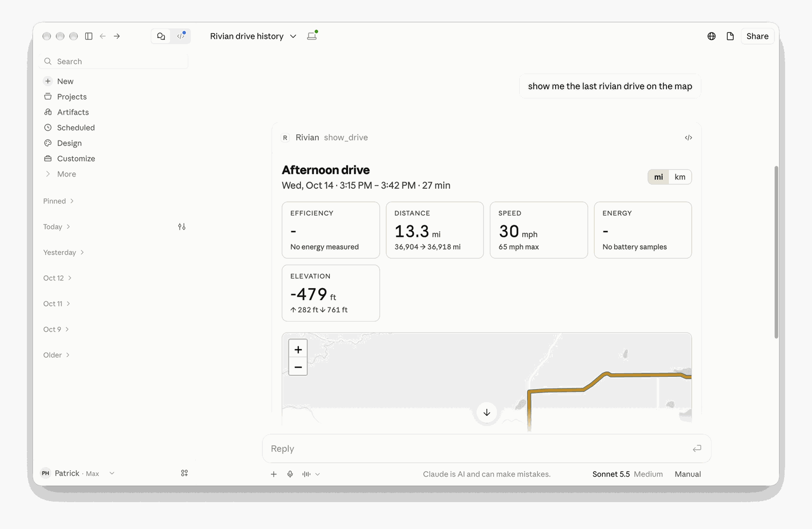The width and height of the screenshot is (812, 529).
Task: Open the voice waveform mode dropdown
Action: point(311,474)
